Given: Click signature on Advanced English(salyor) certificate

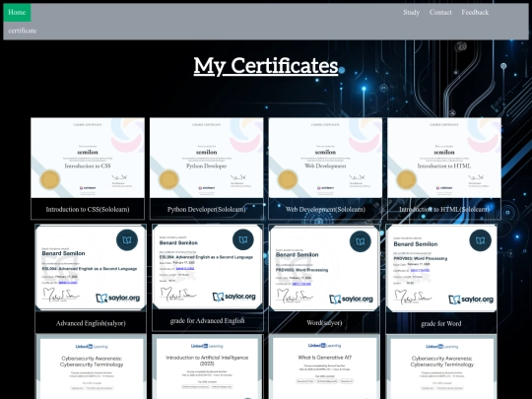Looking at the screenshot, I should coord(60,295).
